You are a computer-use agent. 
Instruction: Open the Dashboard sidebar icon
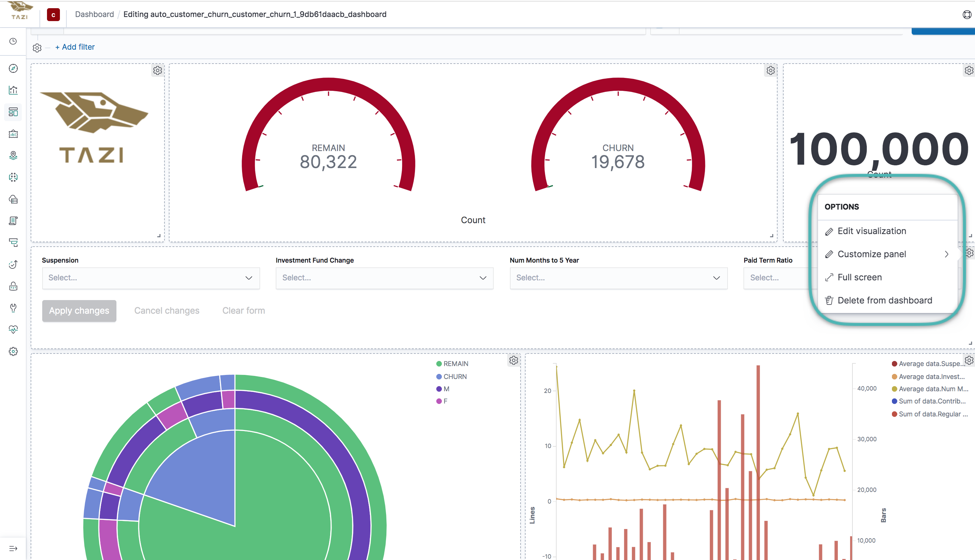tap(13, 112)
